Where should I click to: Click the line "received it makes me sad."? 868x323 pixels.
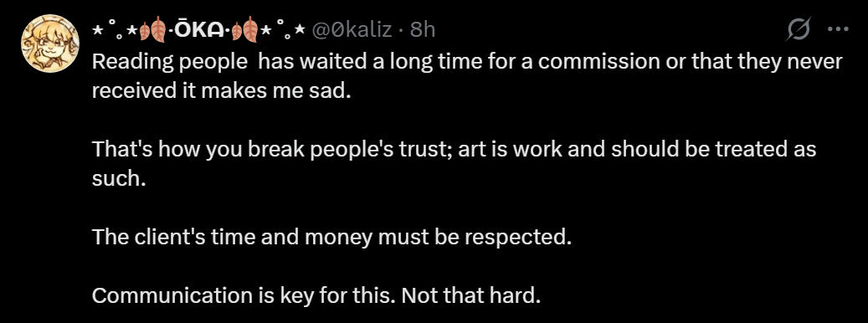point(222,90)
